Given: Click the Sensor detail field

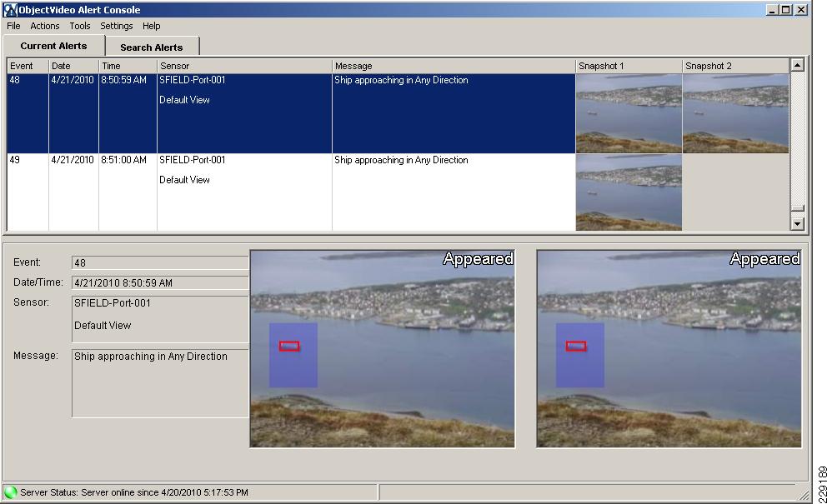Looking at the screenshot, I should tap(160, 319).
